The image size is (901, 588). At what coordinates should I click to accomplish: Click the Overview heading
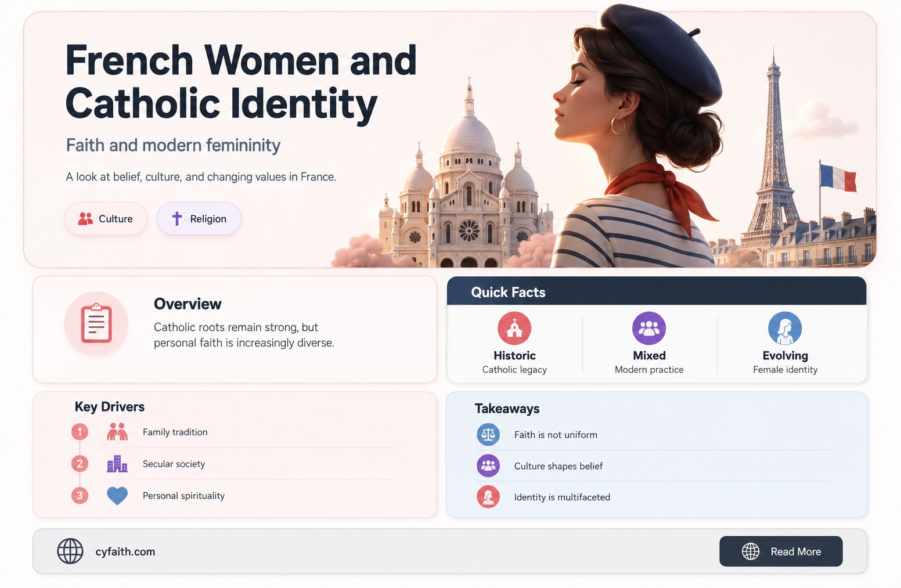coord(188,304)
